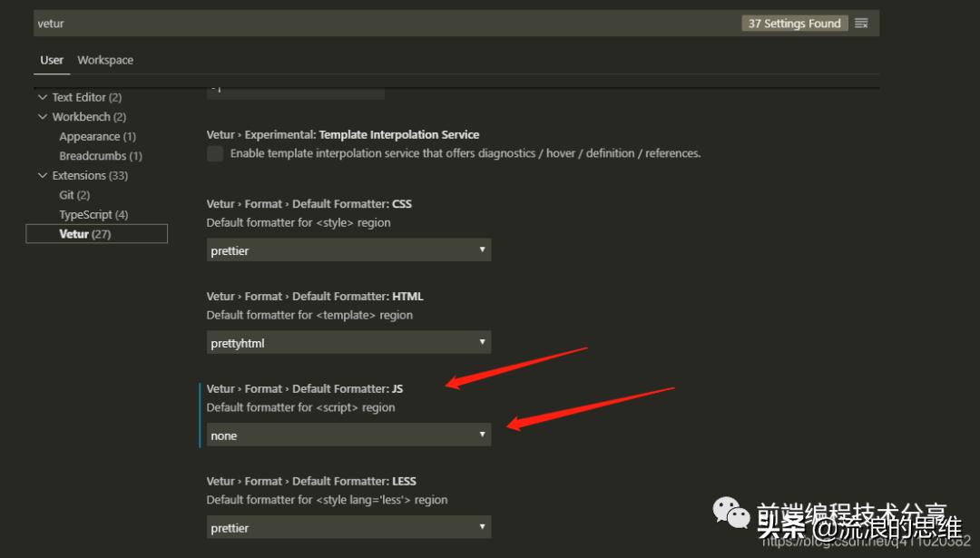Click the Text Editor tree label
980x558 pixels.
pos(86,97)
